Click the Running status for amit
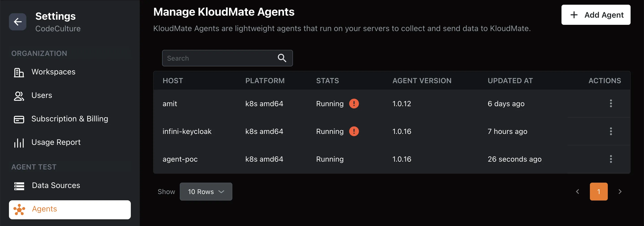The height and width of the screenshot is (226, 644). click(330, 104)
